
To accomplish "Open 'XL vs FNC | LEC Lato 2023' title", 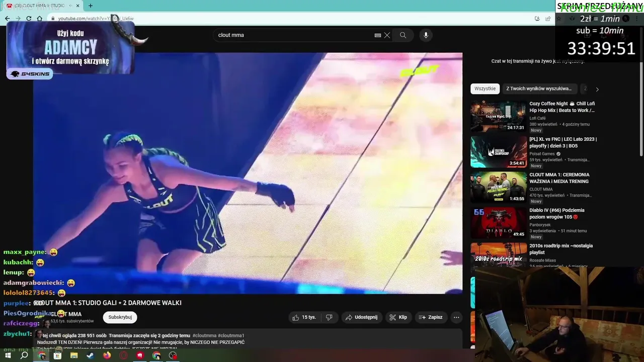I will pyautogui.click(x=562, y=142).
